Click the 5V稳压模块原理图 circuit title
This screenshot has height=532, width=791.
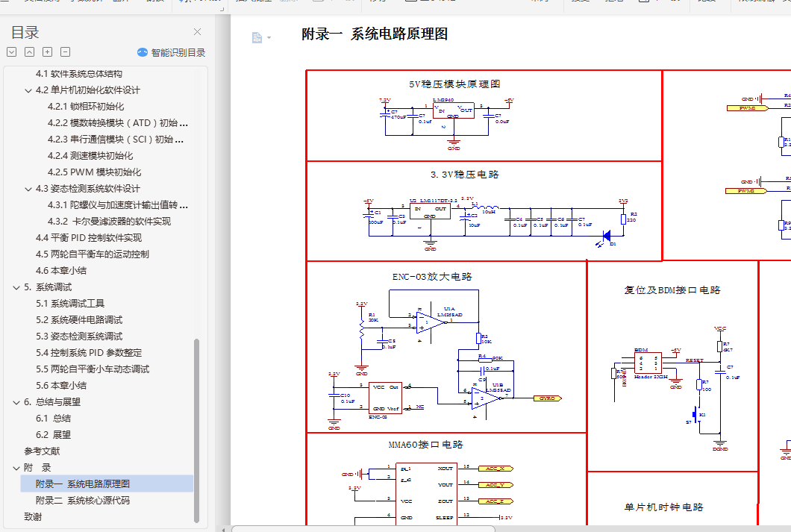tap(454, 84)
